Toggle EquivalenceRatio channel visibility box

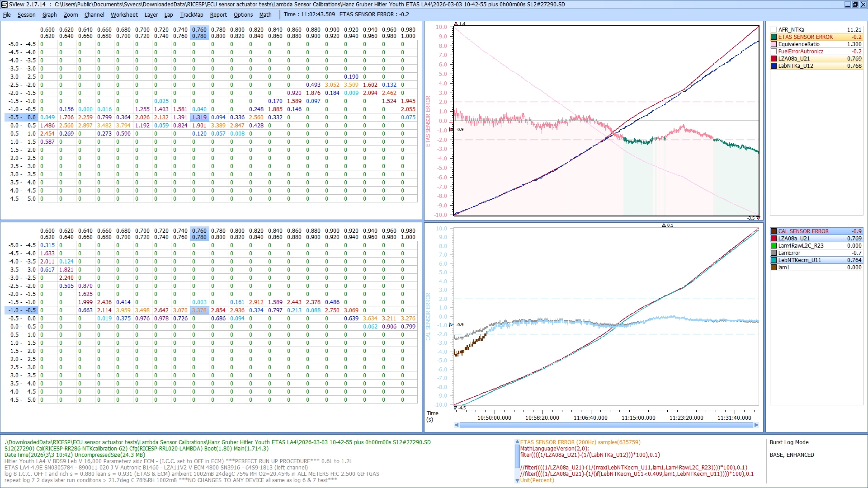pyautogui.click(x=774, y=44)
